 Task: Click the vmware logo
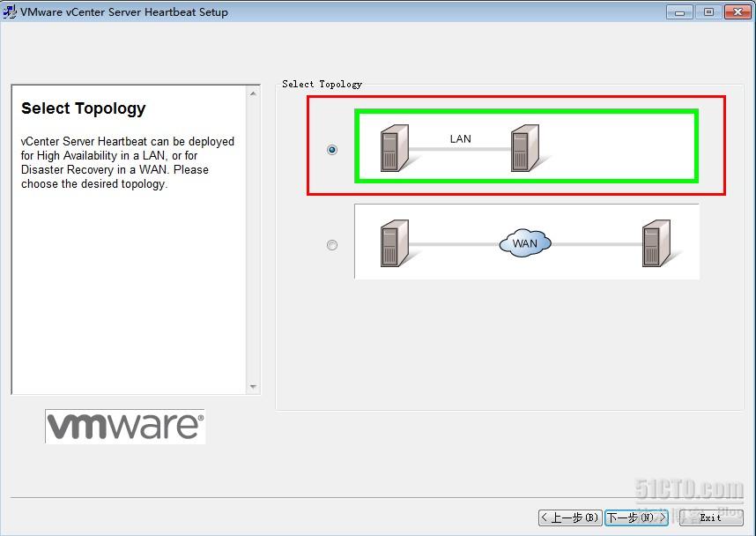[125, 427]
